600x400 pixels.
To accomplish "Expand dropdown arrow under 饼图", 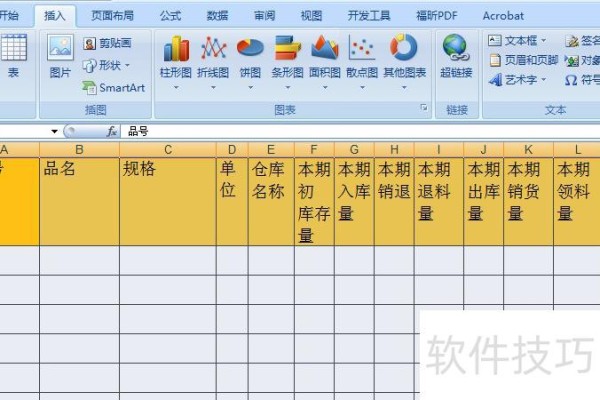I will point(250,88).
